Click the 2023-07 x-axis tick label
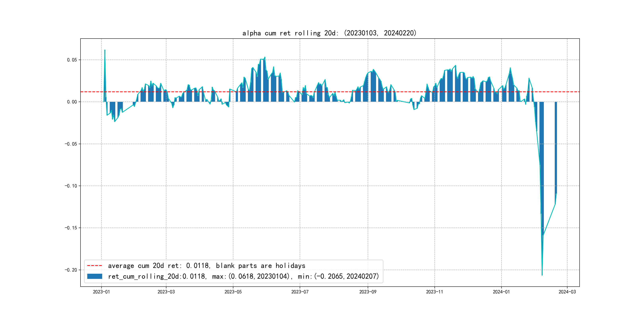Image resolution: width=644 pixels, height=322 pixels. pos(300,292)
